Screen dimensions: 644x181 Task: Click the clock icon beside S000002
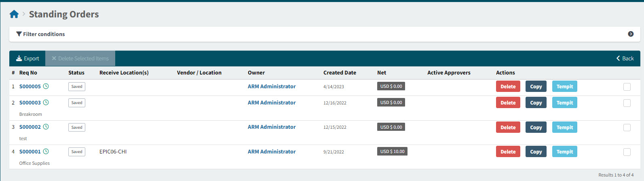click(46, 127)
